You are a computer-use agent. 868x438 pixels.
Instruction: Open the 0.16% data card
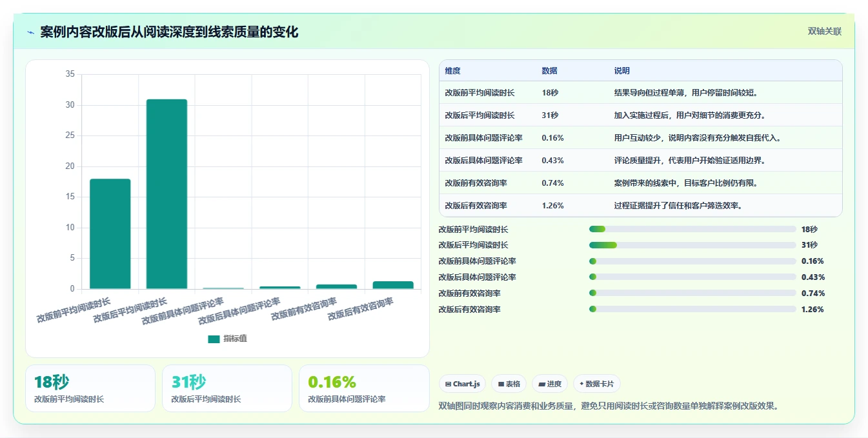364,388
